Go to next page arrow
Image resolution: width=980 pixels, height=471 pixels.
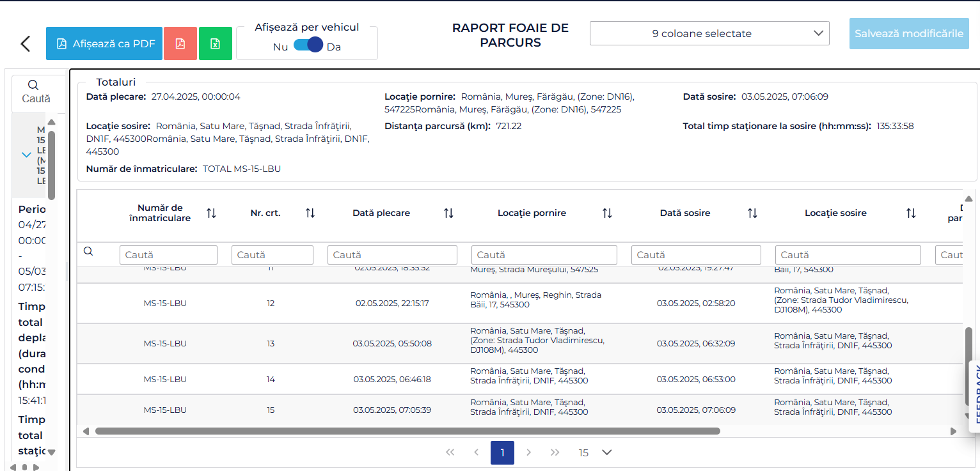coord(528,452)
